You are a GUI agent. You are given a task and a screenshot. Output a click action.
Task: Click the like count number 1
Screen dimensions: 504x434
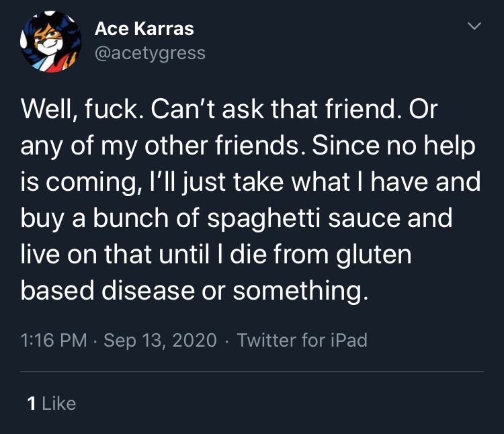31,404
